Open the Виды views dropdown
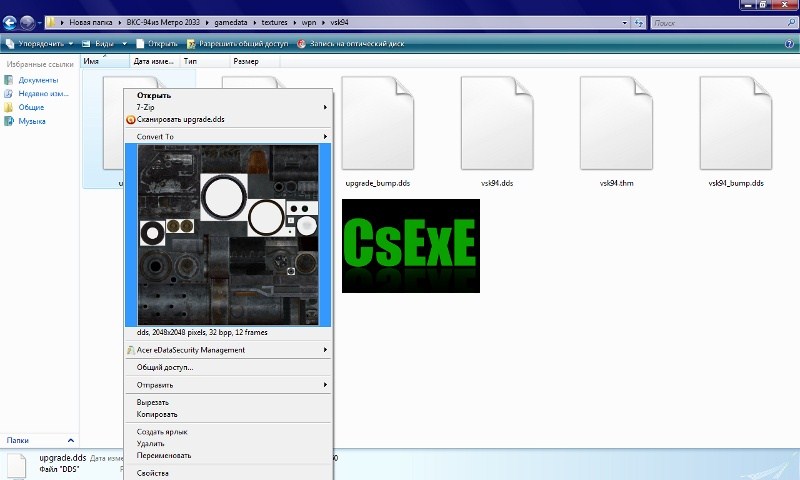The width and height of the screenshot is (800, 480). point(104,44)
